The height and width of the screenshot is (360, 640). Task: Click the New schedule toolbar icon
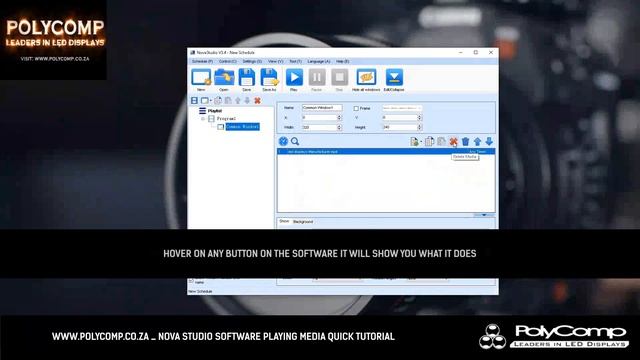[x=201, y=78]
